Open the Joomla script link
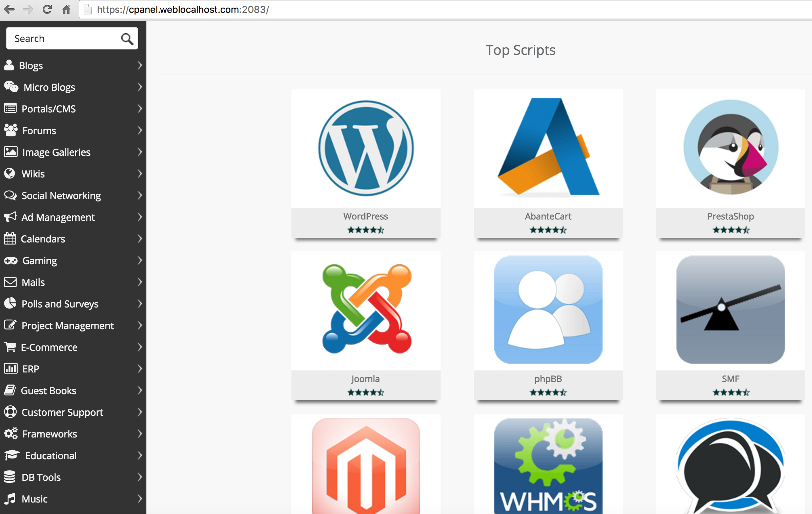 point(366,379)
